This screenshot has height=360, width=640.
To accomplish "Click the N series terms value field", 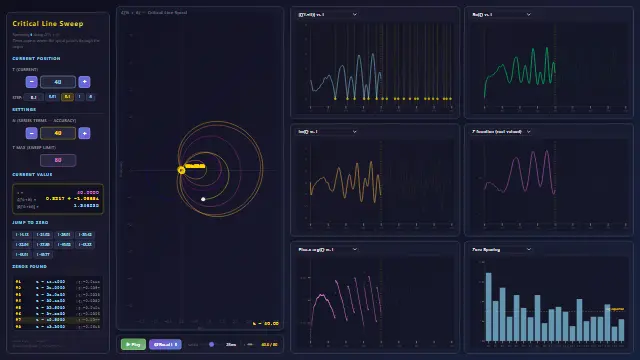I will (58, 133).
